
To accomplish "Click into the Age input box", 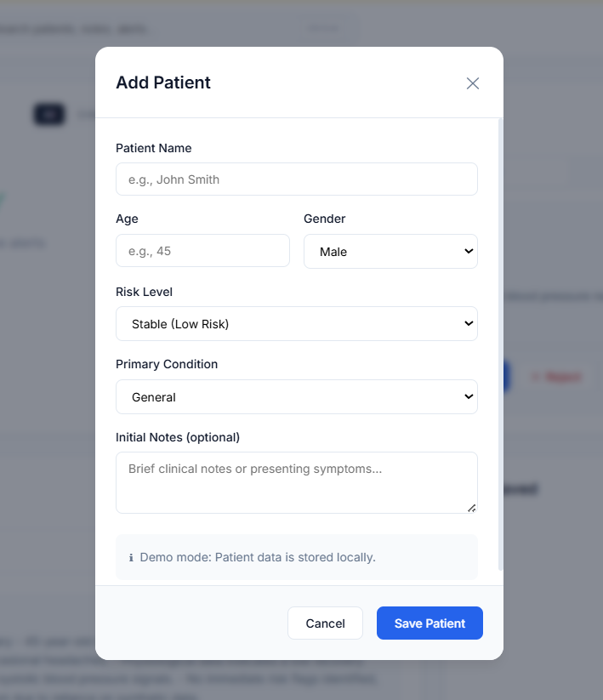I will click(202, 251).
